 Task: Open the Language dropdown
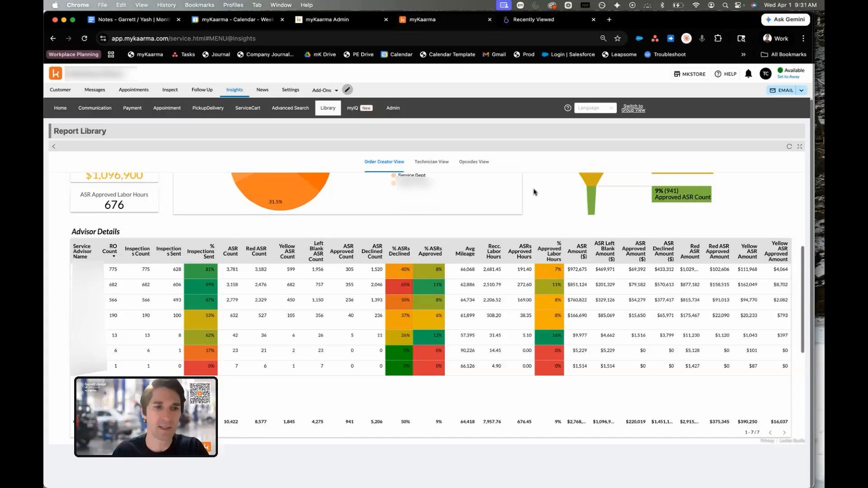coord(595,108)
